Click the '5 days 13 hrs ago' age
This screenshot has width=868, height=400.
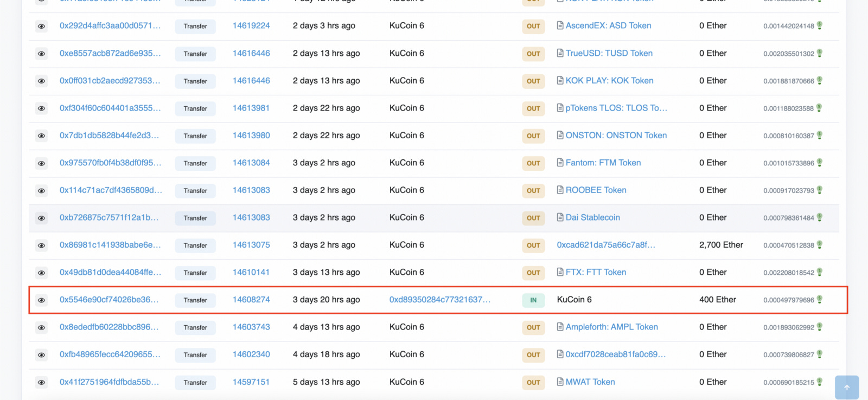tap(326, 382)
